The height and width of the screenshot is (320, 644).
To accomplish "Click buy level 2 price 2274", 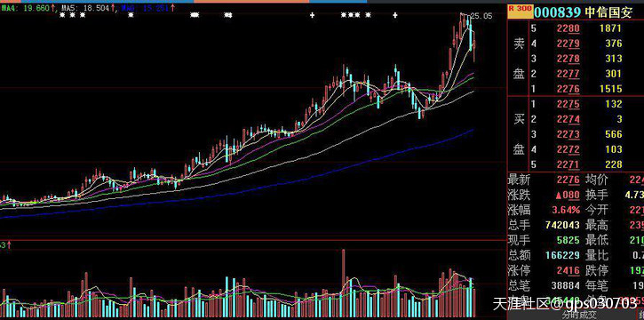I will click(568, 119).
